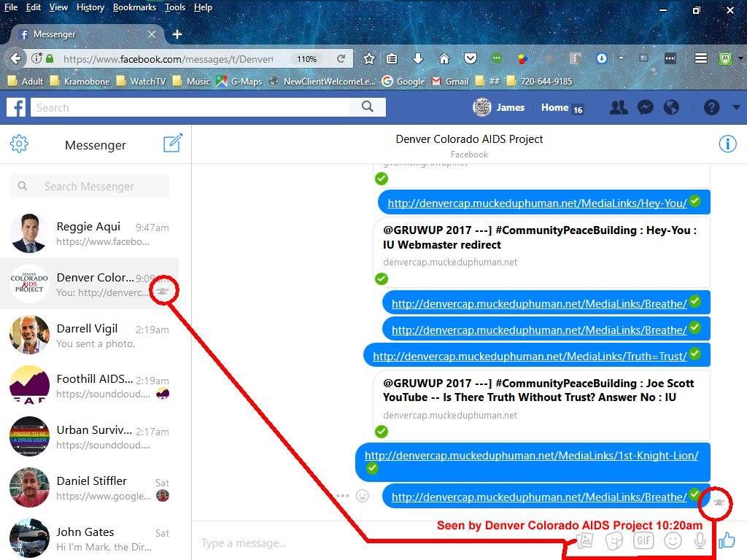Open Facebook quick help
Screen dimensions: 747x560
coord(712,108)
